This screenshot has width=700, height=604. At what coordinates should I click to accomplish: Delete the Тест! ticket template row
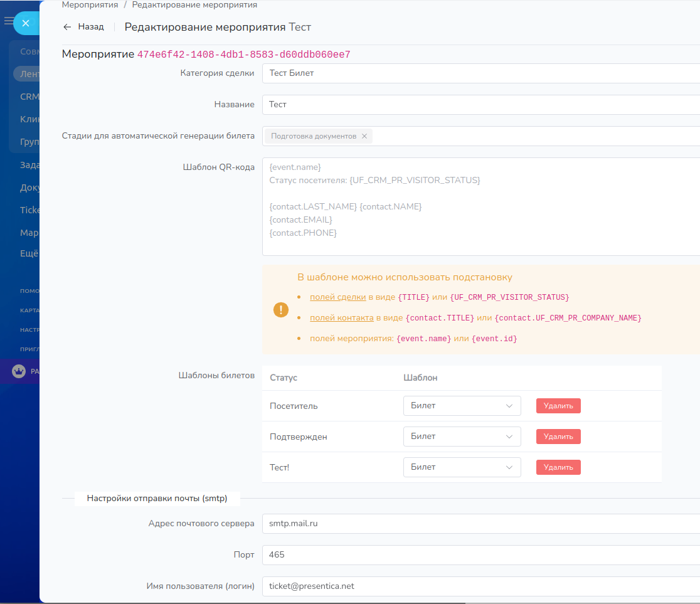558,467
